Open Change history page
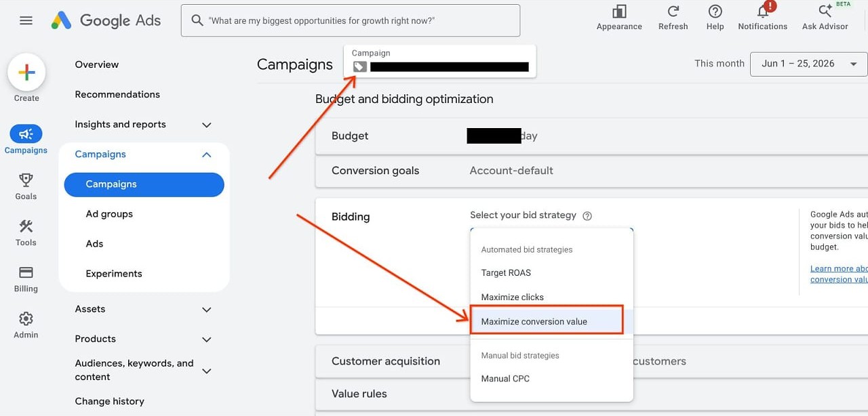Screen dimensions: 868x416 point(109,401)
